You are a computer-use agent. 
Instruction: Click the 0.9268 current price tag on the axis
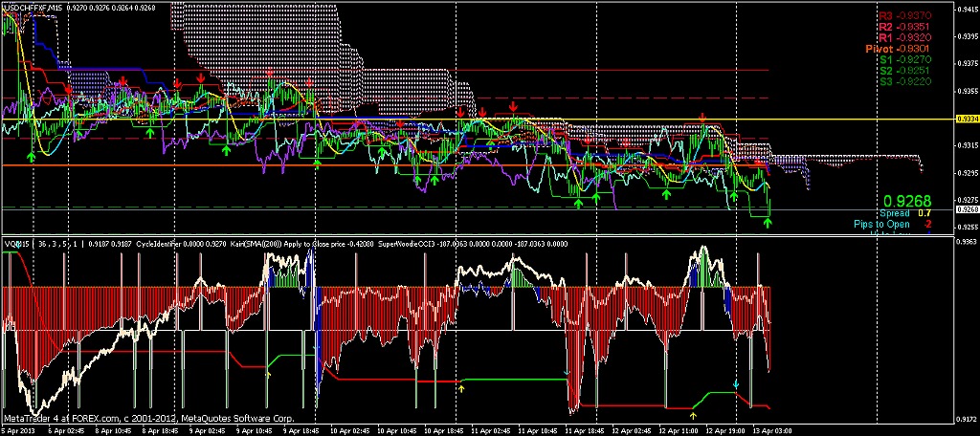pyautogui.click(x=967, y=208)
